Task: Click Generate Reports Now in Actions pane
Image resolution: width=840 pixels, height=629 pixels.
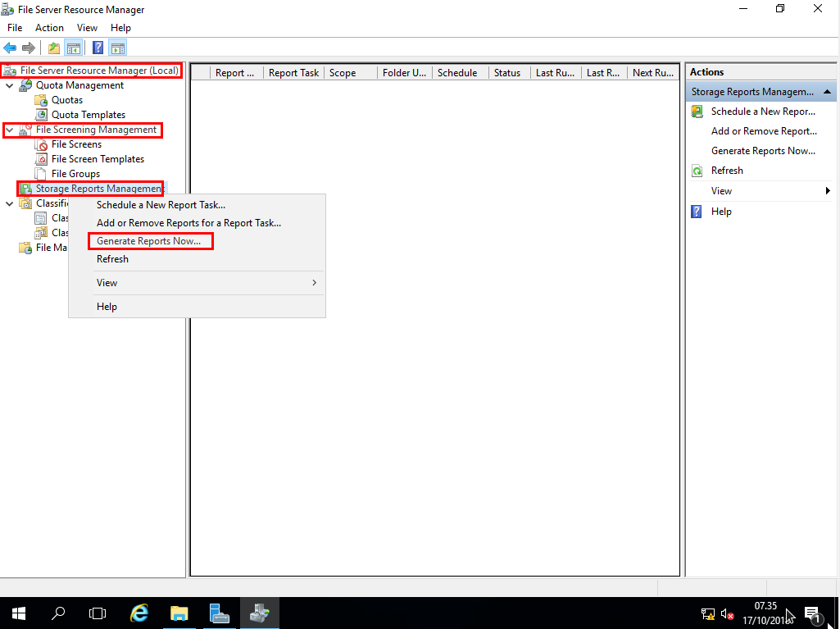Action: click(764, 151)
